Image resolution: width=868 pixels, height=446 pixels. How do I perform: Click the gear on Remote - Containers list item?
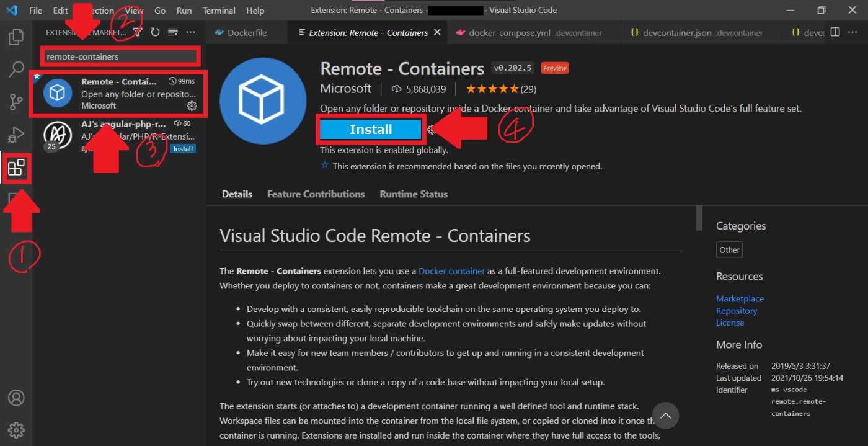[192, 106]
